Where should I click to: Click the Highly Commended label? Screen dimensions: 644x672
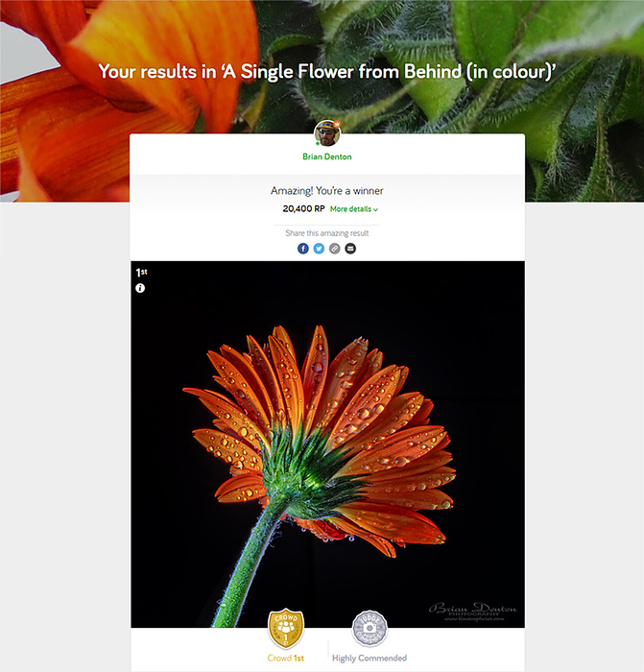click(370, 658)
